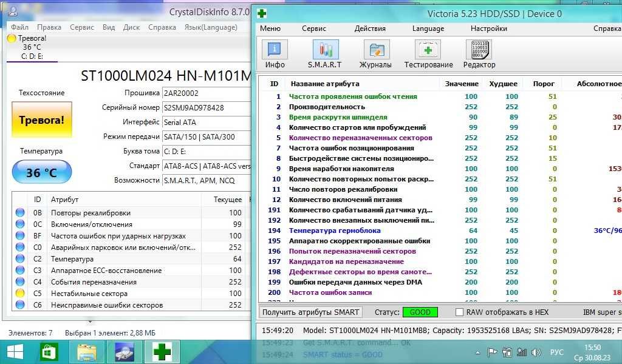Viewport: 622px width, 364px height.
Task: Switch to CrystalDiskInfo taskbar icon
Action: tap(125, 352)
